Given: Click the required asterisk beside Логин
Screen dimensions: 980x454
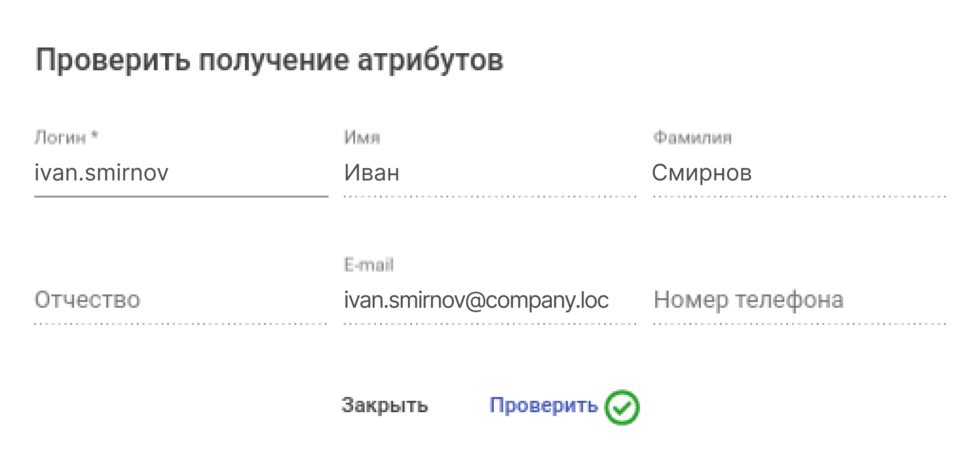Looking at the screenshot, I should 94,136.
